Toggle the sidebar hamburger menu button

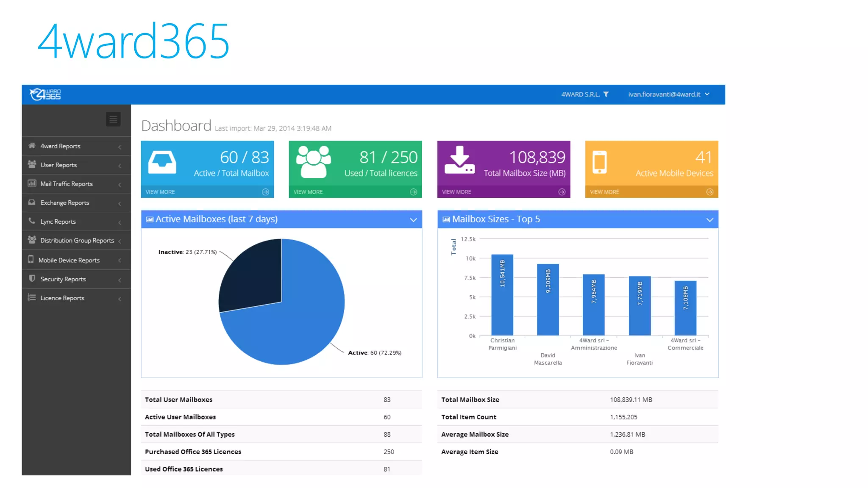(113, 119)
